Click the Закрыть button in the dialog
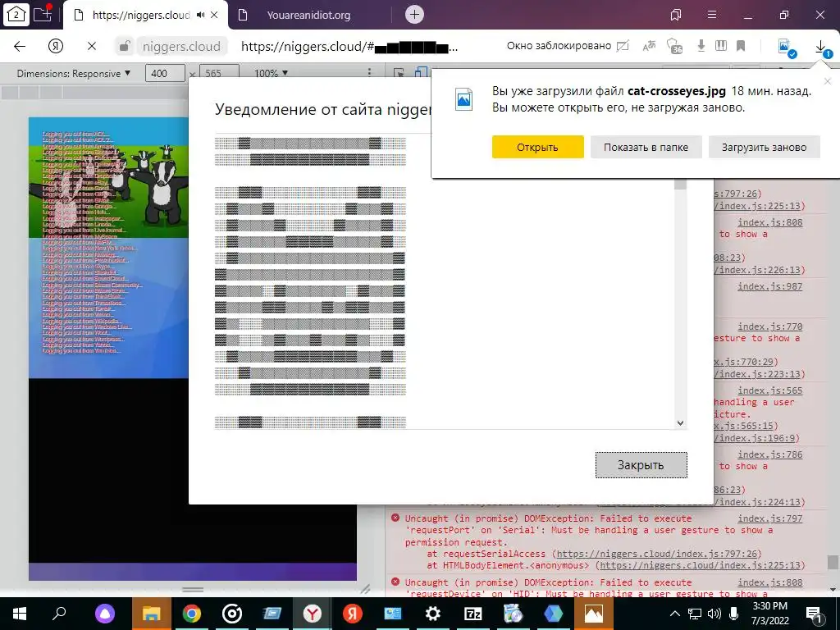 641,465
